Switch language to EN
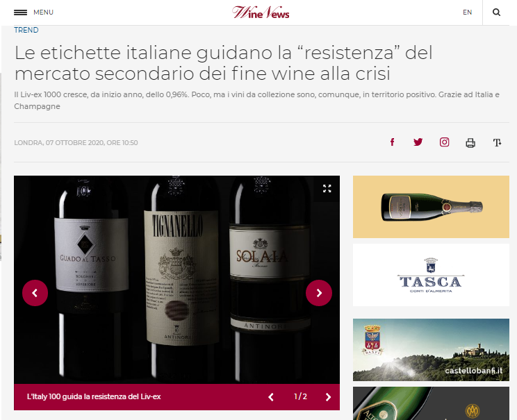This screenshot has width=517, height=420. click(x=467, y=12)
